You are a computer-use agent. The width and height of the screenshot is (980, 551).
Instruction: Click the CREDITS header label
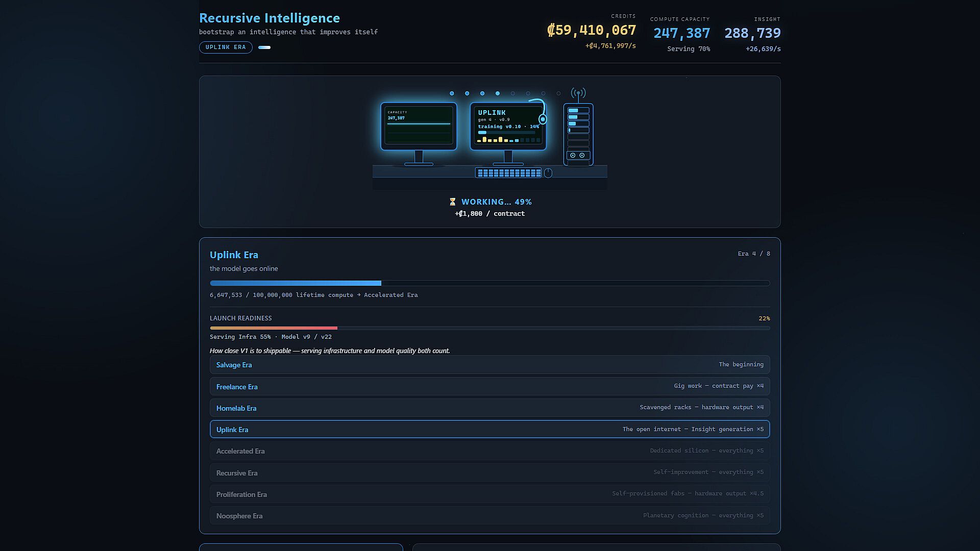623,16
